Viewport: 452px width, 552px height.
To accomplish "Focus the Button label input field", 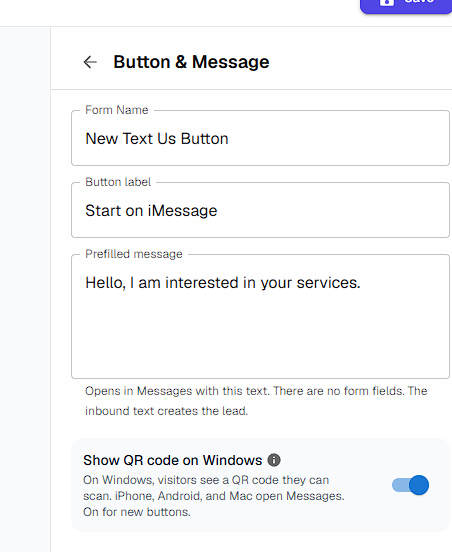I will 260,210.
